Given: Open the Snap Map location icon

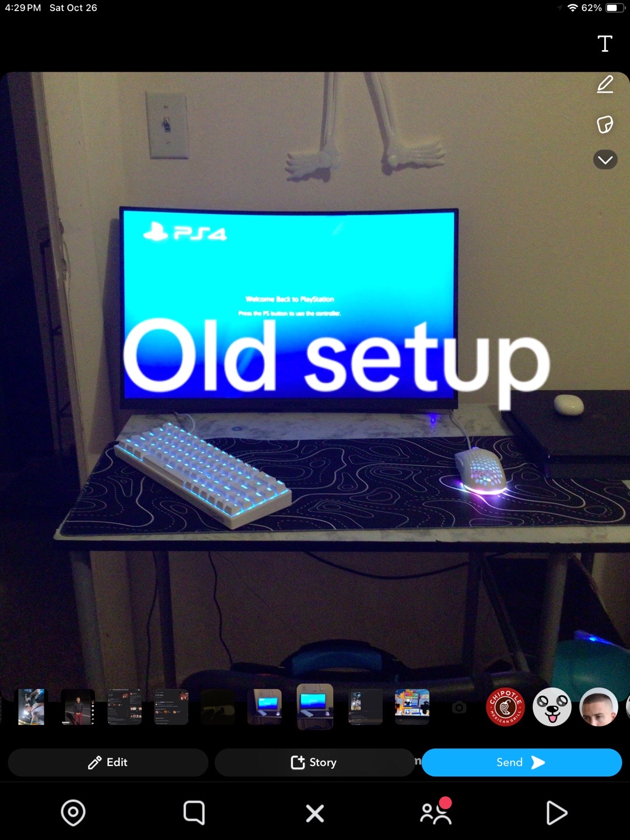Looking at the screenshot, I should click(73, 813).
